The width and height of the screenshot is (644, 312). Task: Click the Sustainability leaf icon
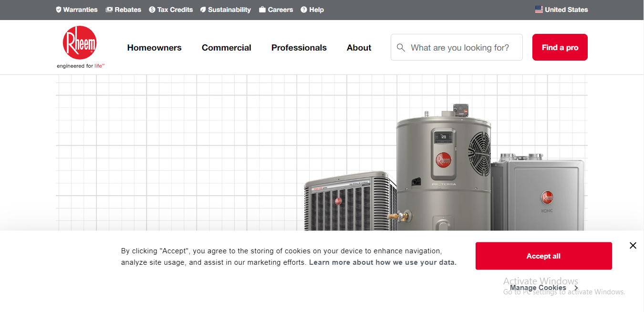[203, 10]
